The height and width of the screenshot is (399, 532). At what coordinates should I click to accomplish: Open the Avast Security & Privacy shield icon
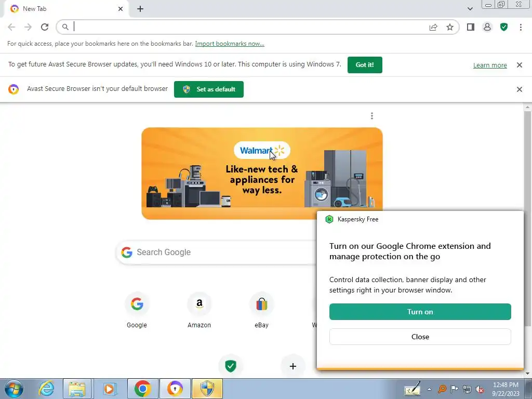point(504,27)
